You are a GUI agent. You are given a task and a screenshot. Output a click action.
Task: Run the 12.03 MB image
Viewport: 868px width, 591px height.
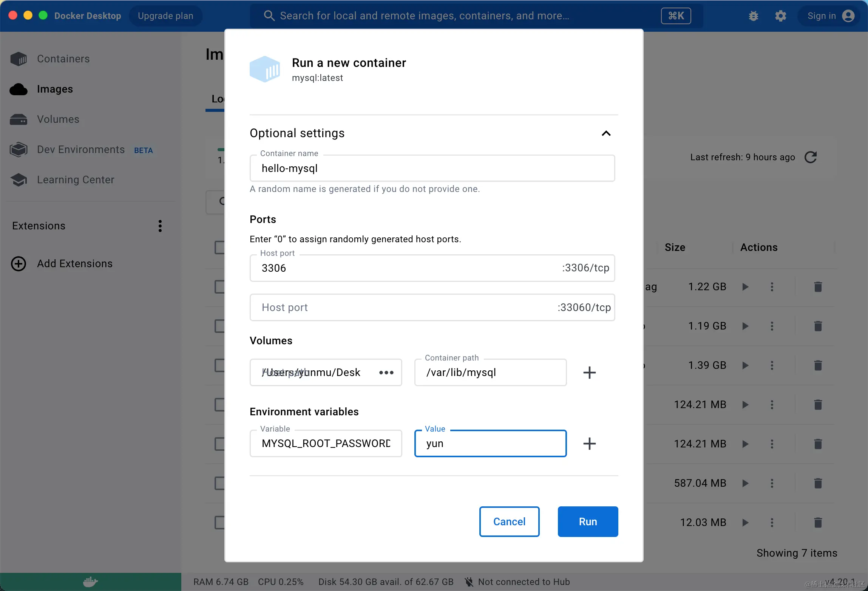[x=745, y=523]
